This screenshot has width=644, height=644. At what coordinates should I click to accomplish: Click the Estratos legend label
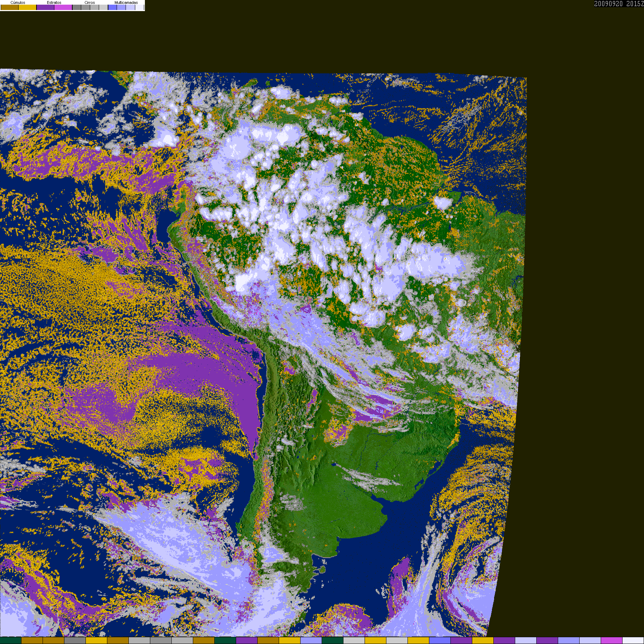pyautogui.click(x=54, y=3)
